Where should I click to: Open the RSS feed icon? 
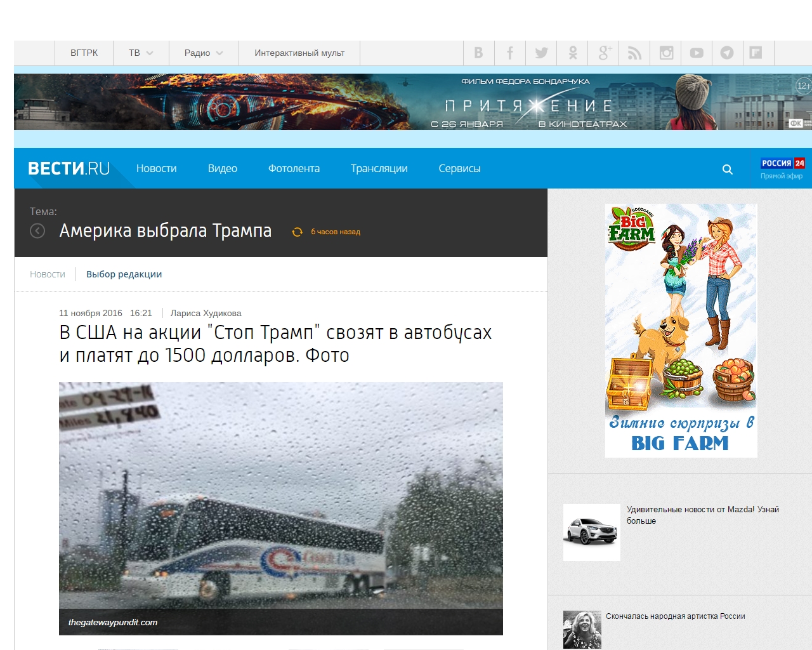pyautogui.click(x=634, y=53)
